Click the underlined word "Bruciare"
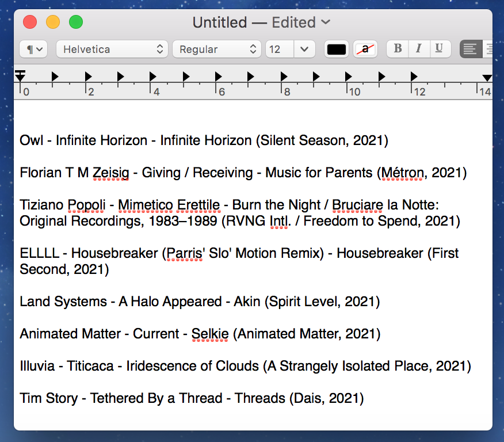Screen dimensions: 504x442 tap(357, 205)
